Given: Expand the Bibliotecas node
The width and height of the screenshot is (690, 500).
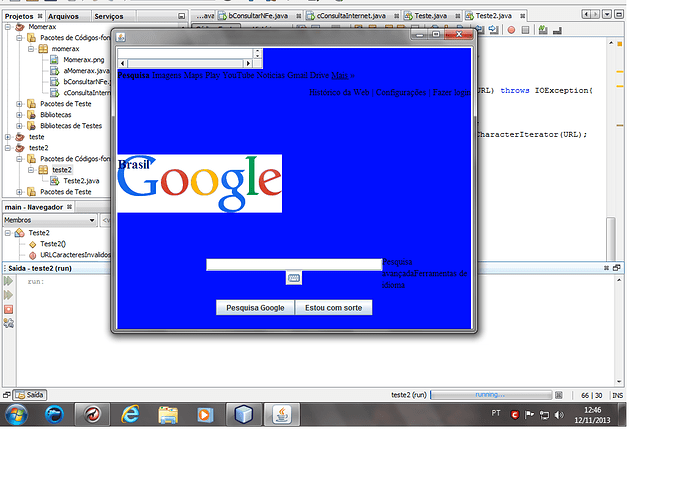Looking at the screenshot, I should 19,115.
